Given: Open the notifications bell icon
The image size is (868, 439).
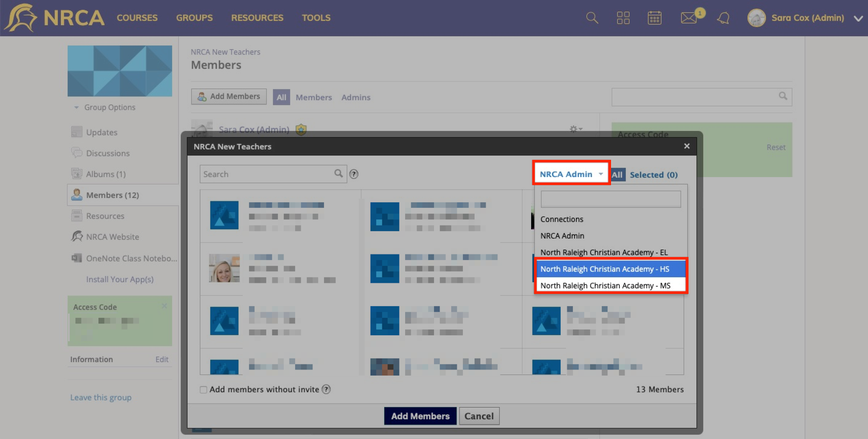Looking at the screenshot, I should 724,18.
